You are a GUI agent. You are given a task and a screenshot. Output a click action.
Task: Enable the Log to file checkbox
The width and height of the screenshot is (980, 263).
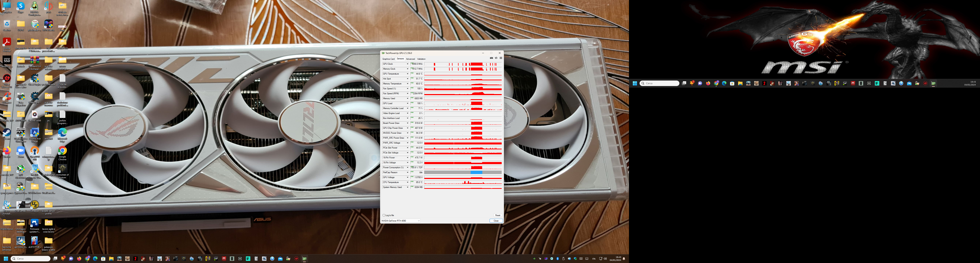(x=384, y=216)
